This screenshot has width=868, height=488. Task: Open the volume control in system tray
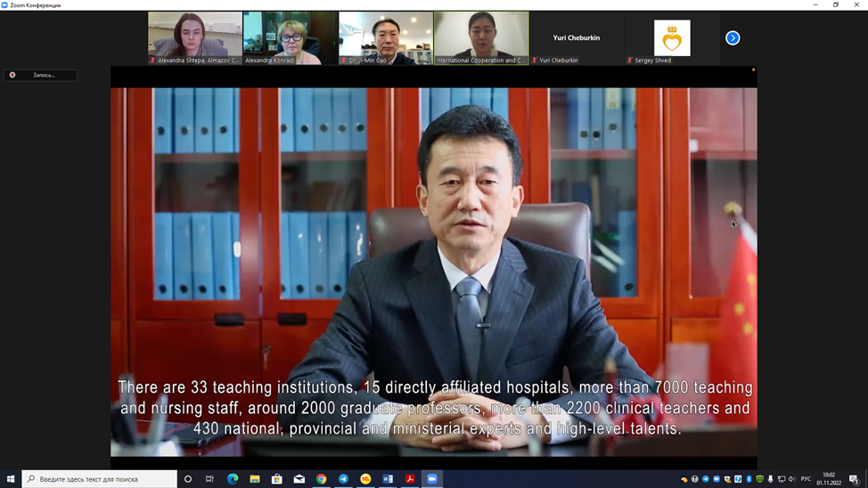click(792, 479)
